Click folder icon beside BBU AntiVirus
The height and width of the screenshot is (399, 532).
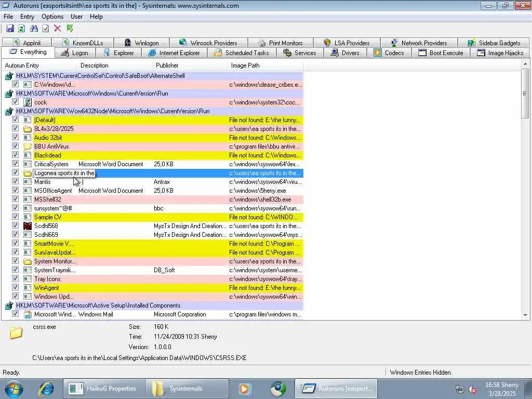[28, 147]
